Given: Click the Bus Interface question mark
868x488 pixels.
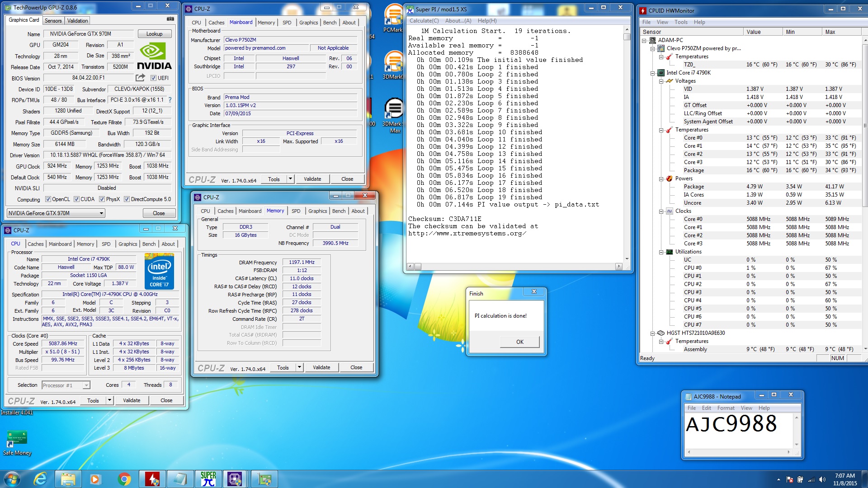Looking at the screenshot, I should coord(170,100).
